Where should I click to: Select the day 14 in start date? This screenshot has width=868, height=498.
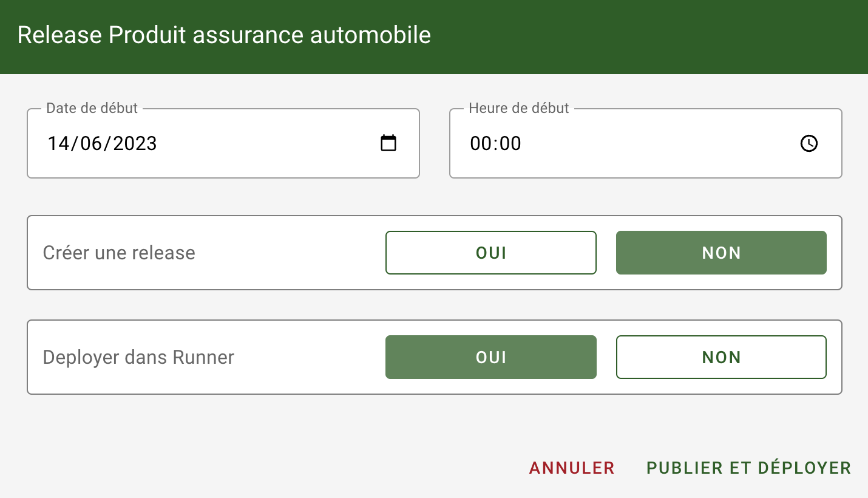[x=59, y=143]
